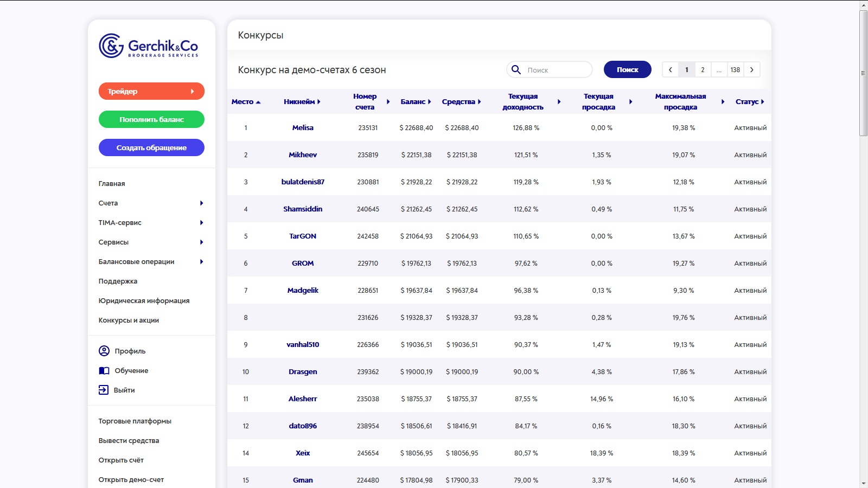Click the logout arrow icon
This screenshot has width=868, height=488.
pyautogui.click(x=104, y=390)
